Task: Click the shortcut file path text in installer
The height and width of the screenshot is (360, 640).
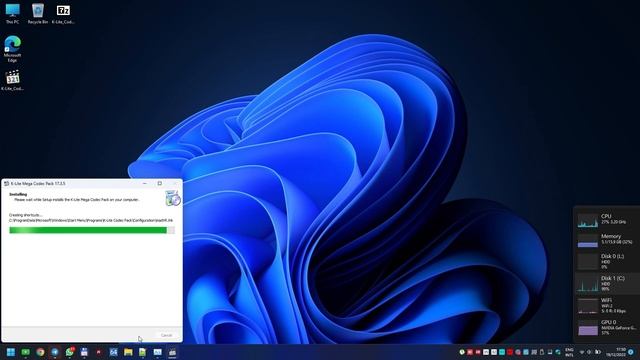Action: coord(91,220)
